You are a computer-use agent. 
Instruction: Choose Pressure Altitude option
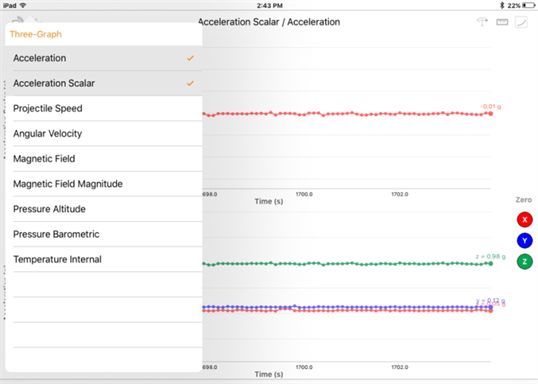(104, 209)
